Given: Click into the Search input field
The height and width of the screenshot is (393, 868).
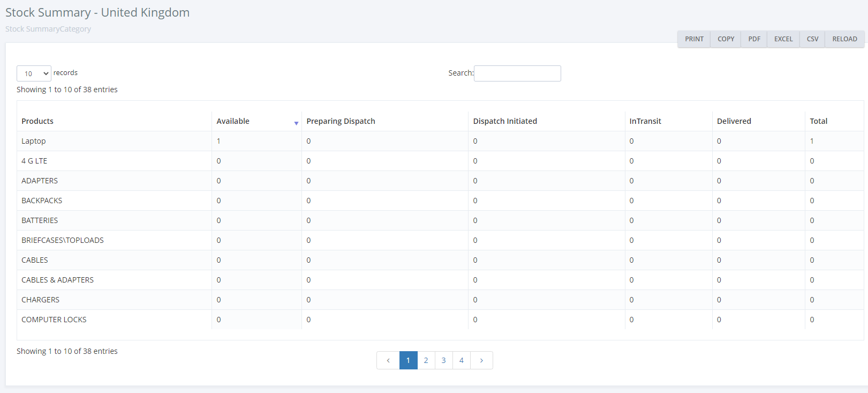Looking at the screenshot, I should tap(517, 73).
